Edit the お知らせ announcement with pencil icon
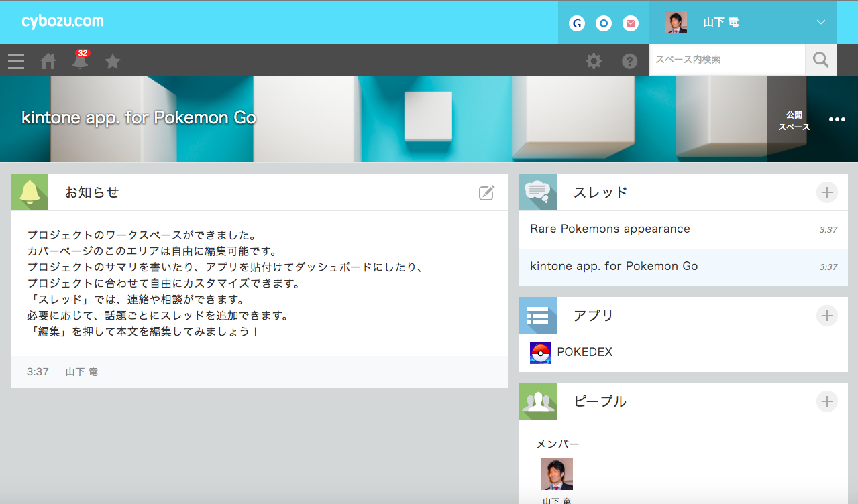 (486, 192)
